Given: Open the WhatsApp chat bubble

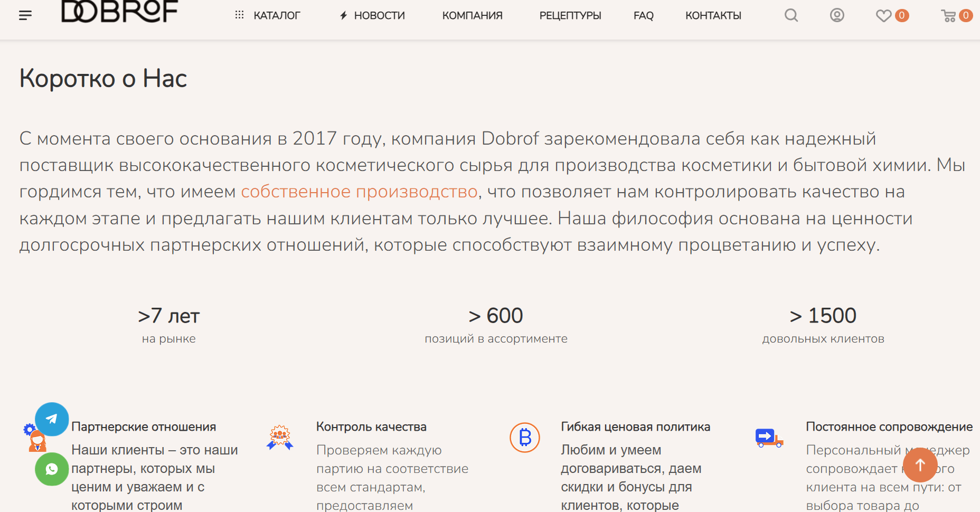Looking at the screenshot, I should tap(52, 469).
